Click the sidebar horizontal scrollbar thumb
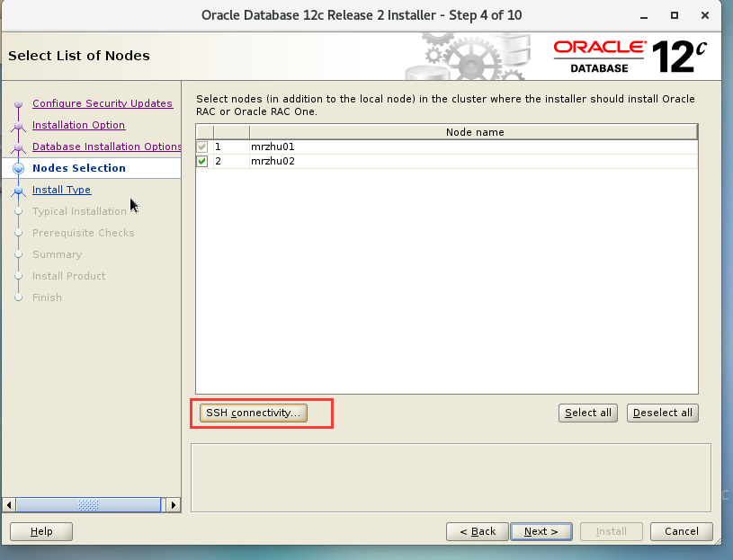 (88, 504)
